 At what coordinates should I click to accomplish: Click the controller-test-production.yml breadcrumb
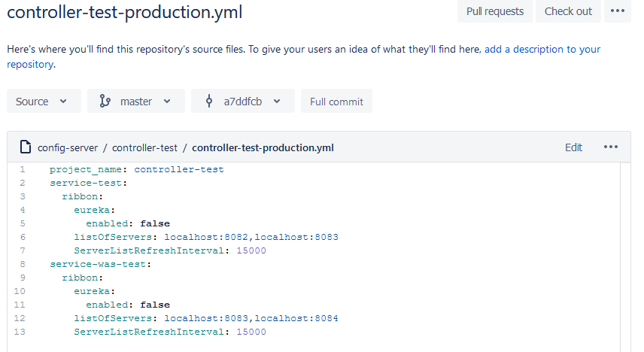pos(263,147)
